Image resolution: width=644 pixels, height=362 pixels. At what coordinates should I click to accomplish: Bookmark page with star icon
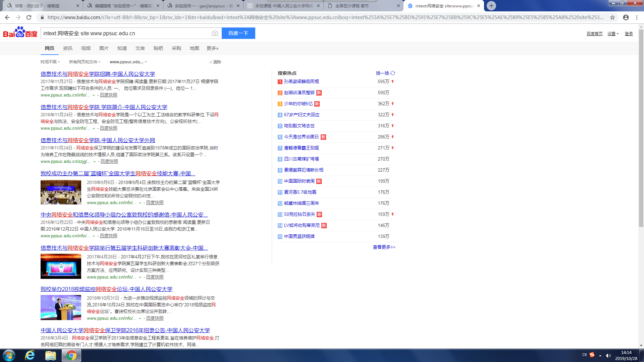pos(612,17)
